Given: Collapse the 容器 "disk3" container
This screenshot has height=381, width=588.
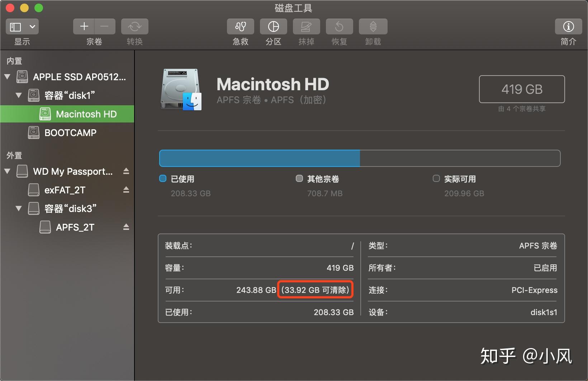Looking at the screenshot, I should pyautogui.click(x=19, y=208).
